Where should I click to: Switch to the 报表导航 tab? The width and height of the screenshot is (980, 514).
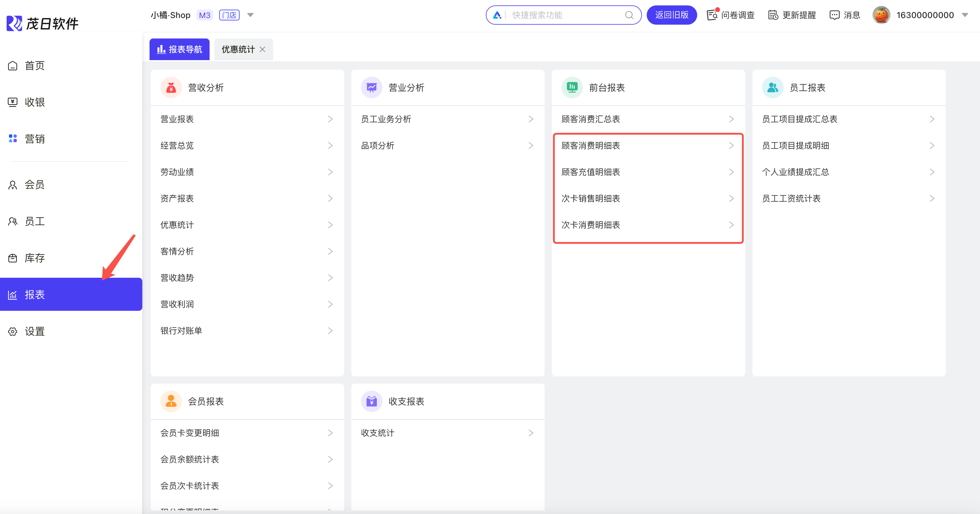pos(180,50)
